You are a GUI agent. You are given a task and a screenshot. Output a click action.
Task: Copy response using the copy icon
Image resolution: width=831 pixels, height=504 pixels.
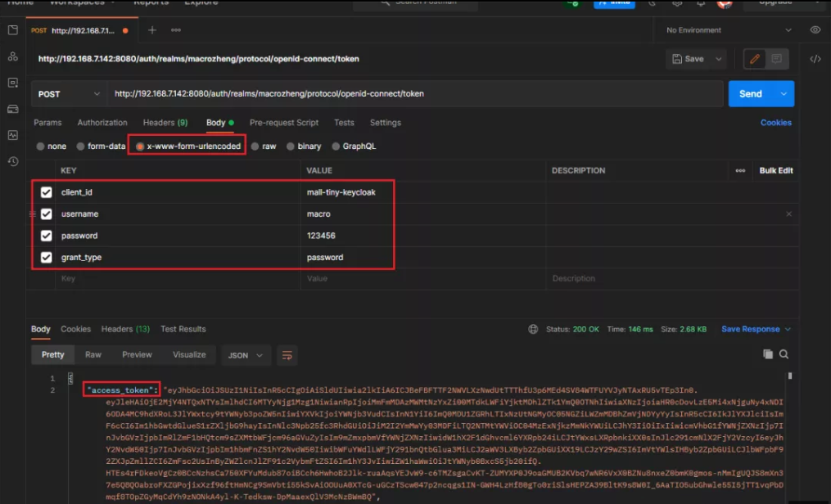(768, 354)
